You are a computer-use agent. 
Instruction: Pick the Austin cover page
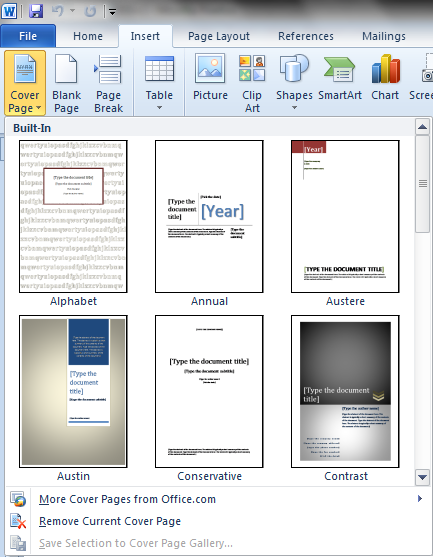[73, 391]
